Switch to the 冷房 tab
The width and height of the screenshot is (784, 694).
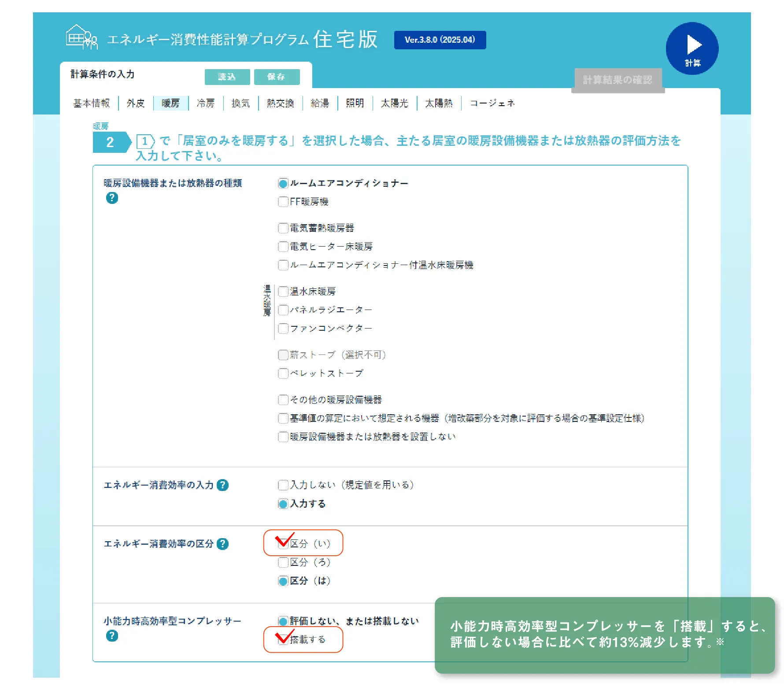(x=206, y=103)
